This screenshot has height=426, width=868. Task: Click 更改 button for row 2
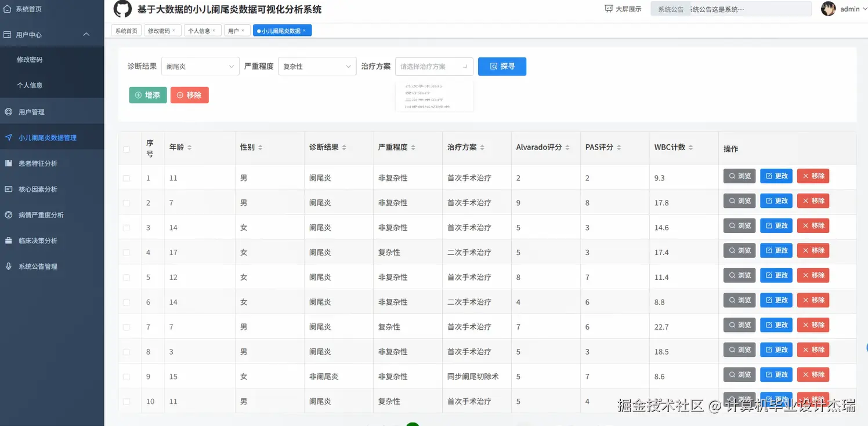pyautogui.click(x=776, y=201)
